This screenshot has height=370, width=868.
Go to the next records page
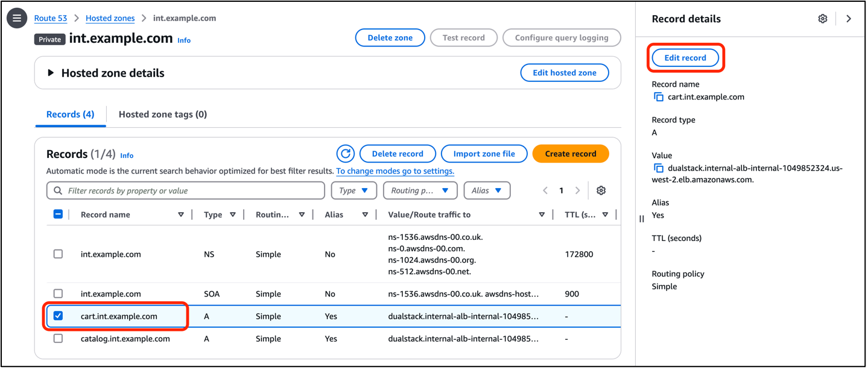coord(577,190)
